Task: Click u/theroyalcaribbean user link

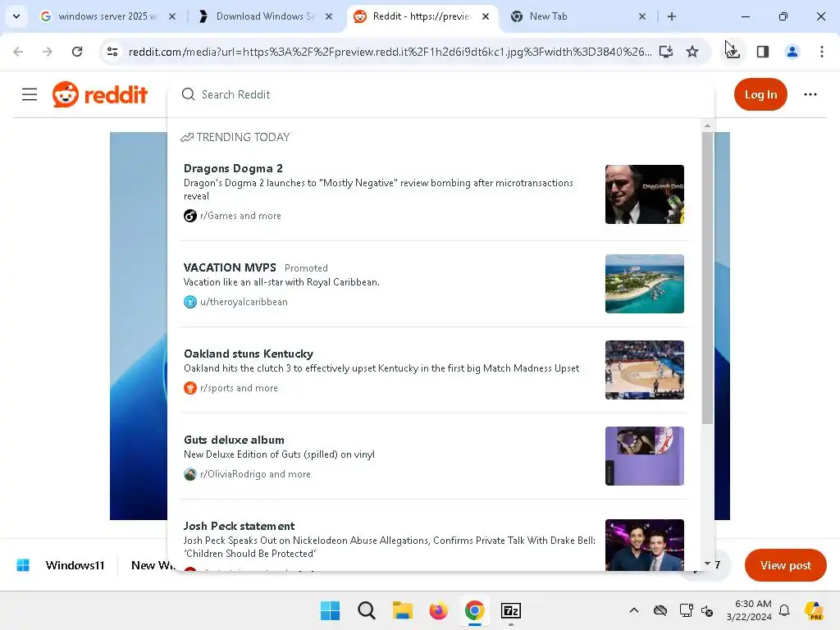Action: pos(244,302)
